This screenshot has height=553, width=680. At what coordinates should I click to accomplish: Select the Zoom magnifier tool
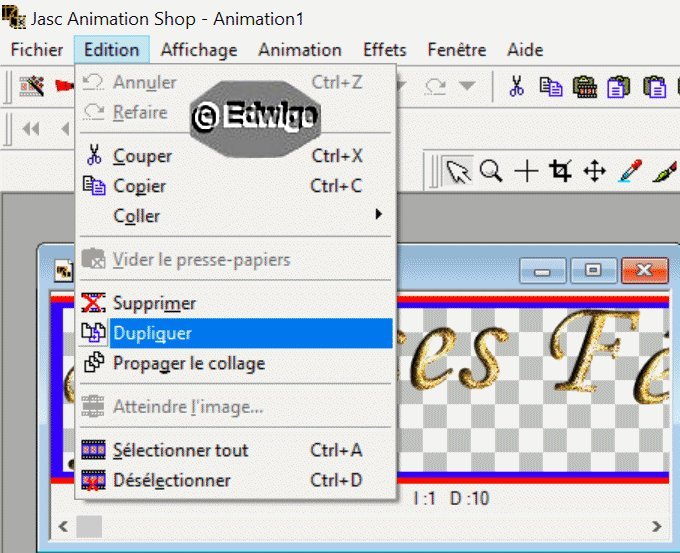pyautogui.click(x=491, y=171)
